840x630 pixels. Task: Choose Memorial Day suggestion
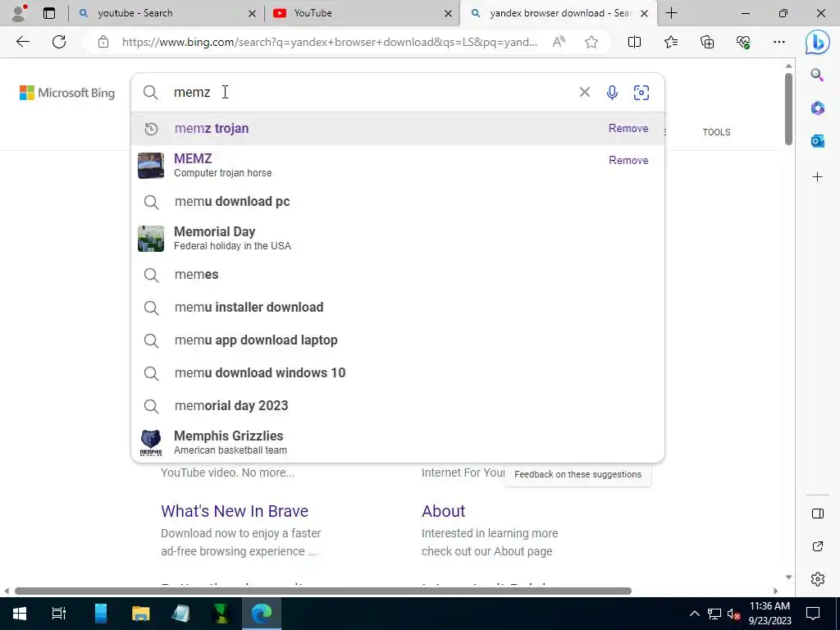[x=398, y=238]
